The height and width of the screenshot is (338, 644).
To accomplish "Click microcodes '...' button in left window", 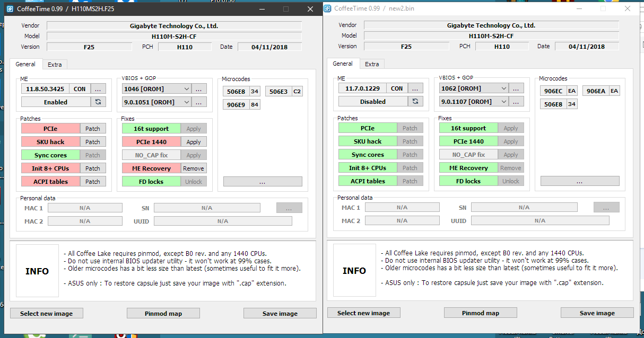I will 263,182.
